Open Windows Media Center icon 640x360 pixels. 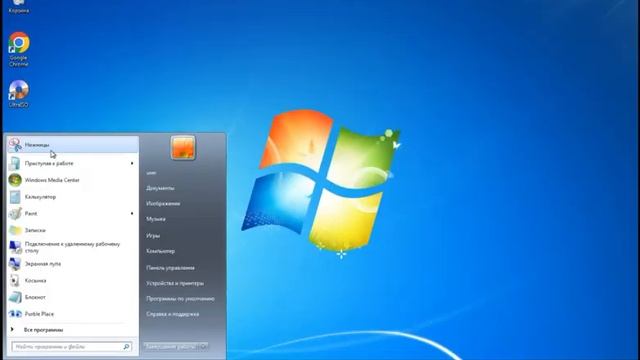pos(15,180)
